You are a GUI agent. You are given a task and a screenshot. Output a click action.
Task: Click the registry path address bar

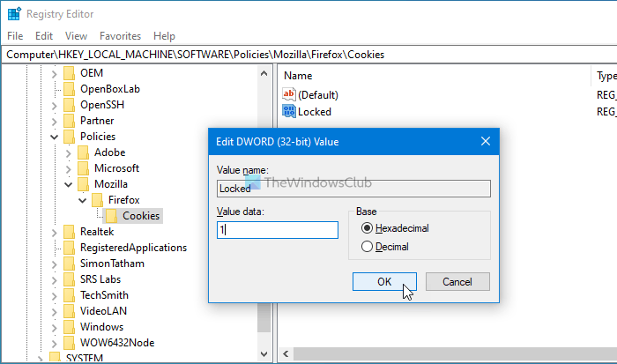[x=309, y=55]
